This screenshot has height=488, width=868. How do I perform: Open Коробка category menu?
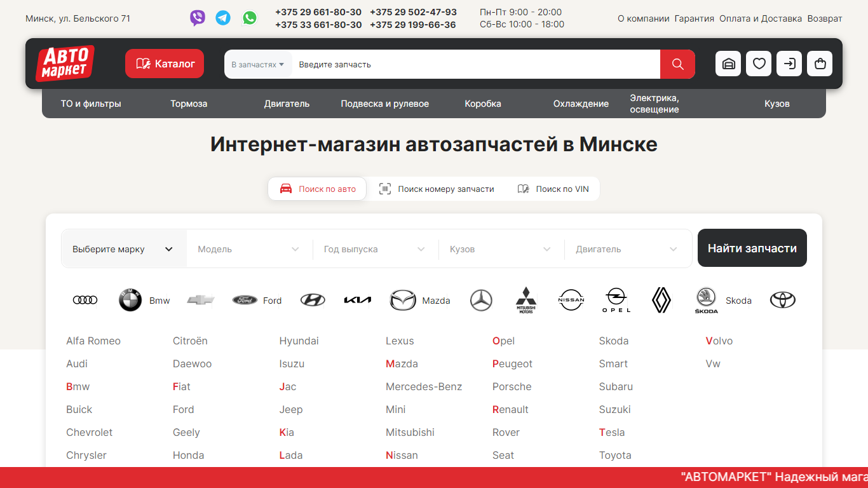(x=483, y=104)
